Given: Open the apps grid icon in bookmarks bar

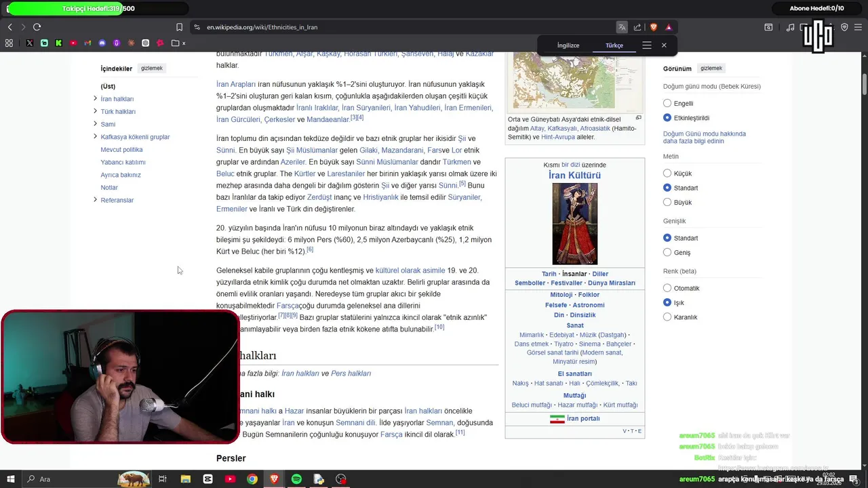Looking at the screenshot, I should [9, 43].
